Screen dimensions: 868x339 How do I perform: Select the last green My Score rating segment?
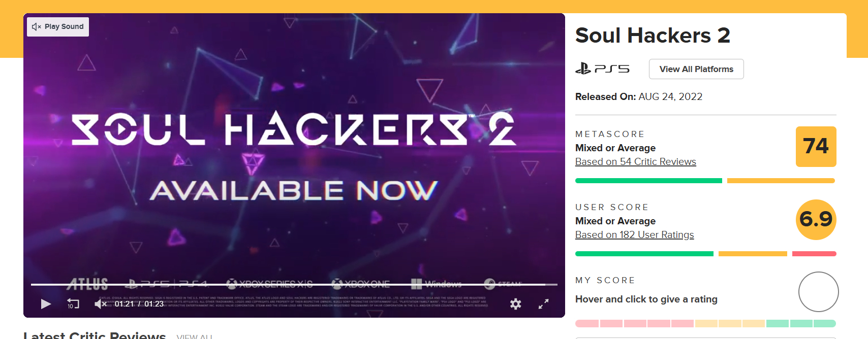[825, 324]
